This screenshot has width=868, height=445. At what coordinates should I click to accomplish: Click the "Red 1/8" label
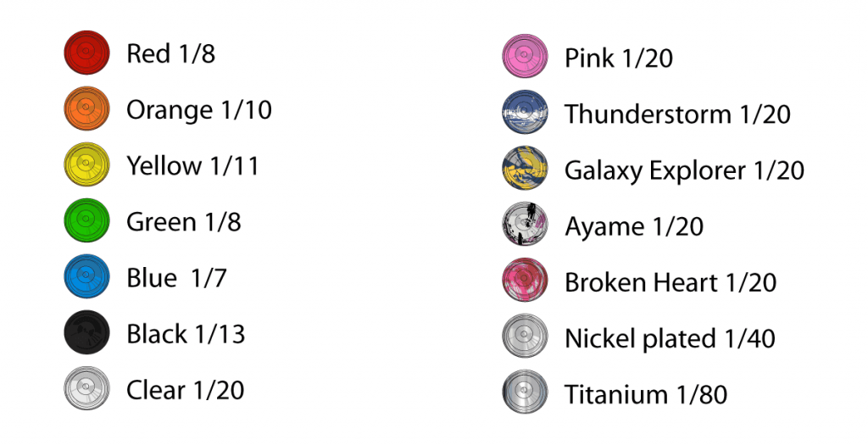pyautogui.click(x=170, y=54)
